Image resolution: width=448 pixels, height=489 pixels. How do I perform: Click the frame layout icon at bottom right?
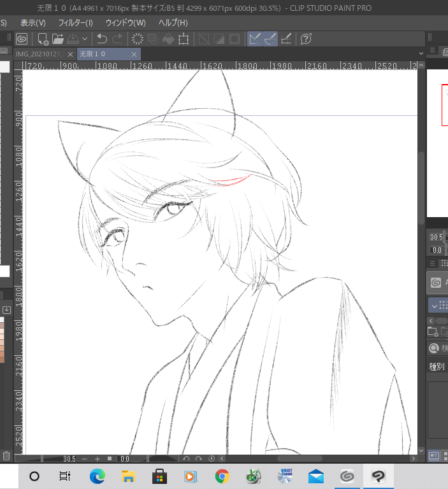[434, 456]
